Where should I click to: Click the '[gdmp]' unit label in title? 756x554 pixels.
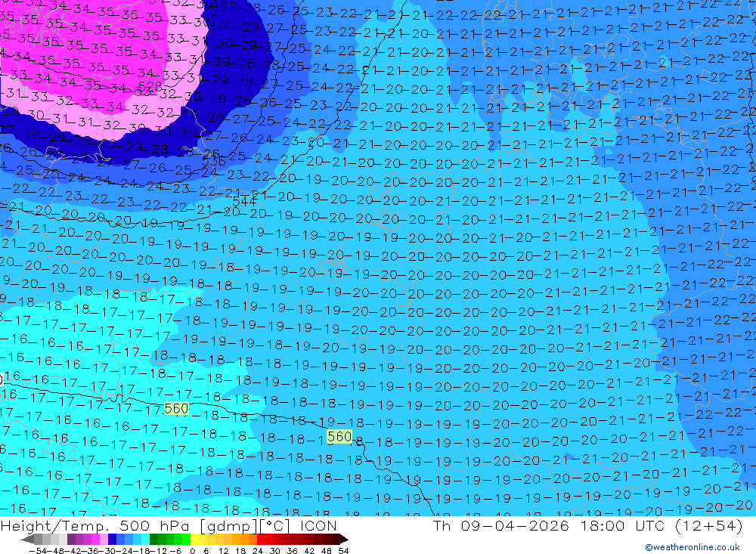[228, 525]
